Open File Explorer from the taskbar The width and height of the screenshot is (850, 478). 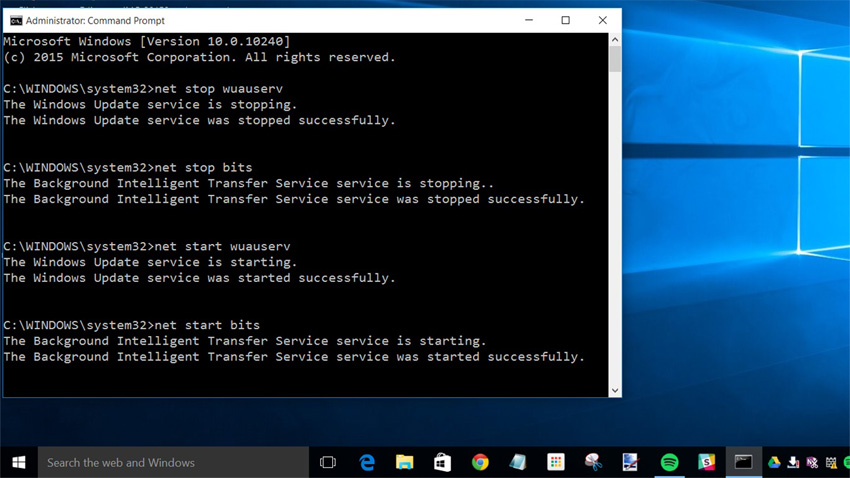point(404,462)
